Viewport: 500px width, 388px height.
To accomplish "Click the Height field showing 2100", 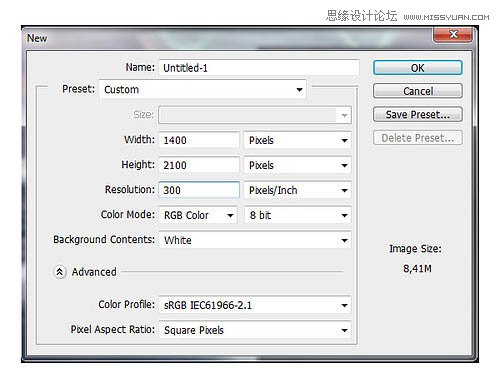I will 199,165.
